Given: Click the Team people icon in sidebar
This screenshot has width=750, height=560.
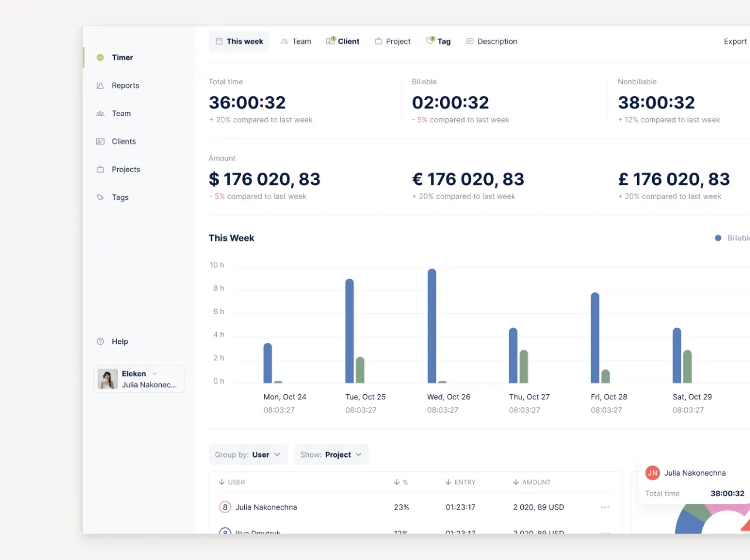Looking at the screenshot, I should pos(100,114).
